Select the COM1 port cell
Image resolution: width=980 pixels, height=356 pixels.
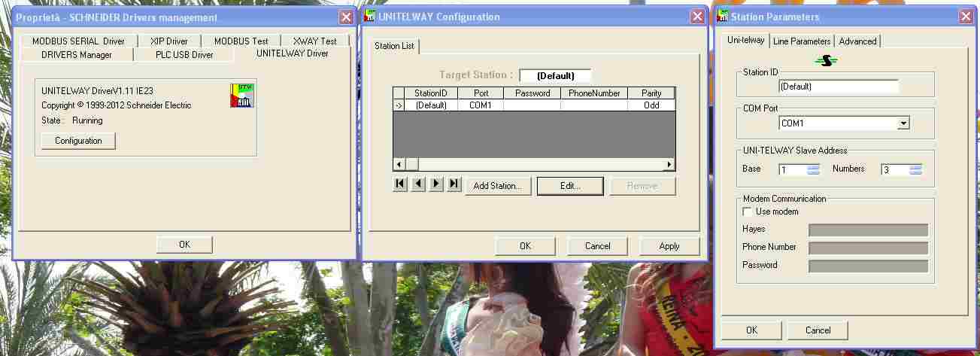480,105
